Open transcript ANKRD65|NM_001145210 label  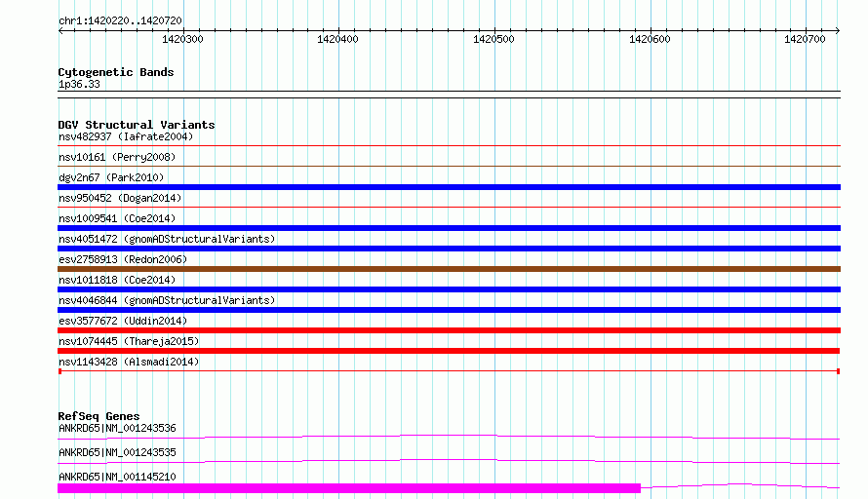coord(117,477)
